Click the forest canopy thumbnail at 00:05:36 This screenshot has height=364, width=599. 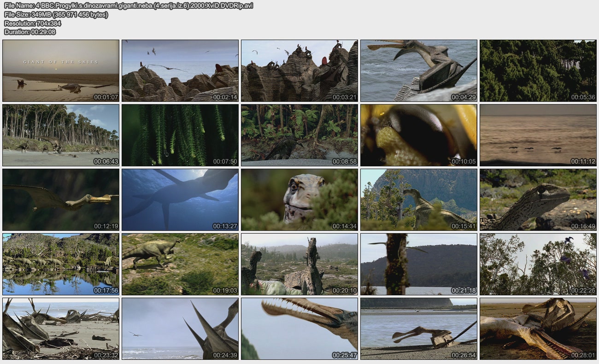point(538,70)
